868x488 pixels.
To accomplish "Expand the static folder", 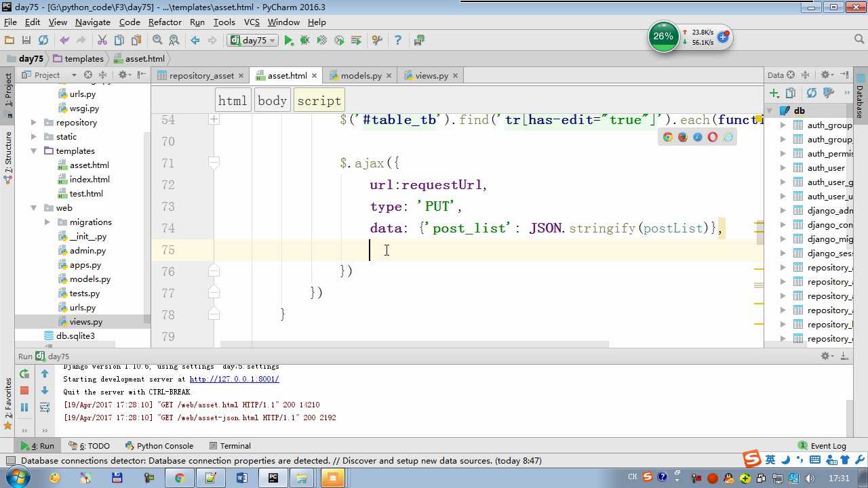I will coord(34,137).
